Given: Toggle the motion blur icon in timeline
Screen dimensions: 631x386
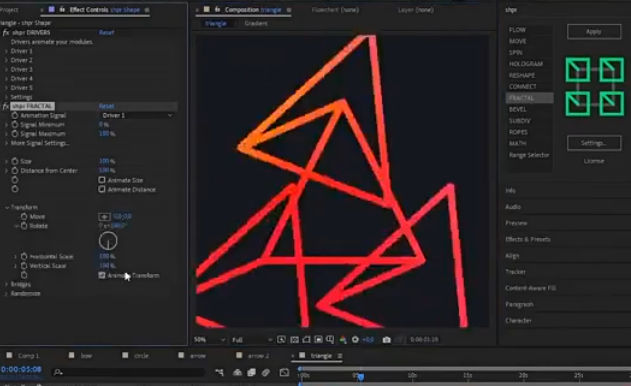Looking at the screenshot, I should (266, 372).
